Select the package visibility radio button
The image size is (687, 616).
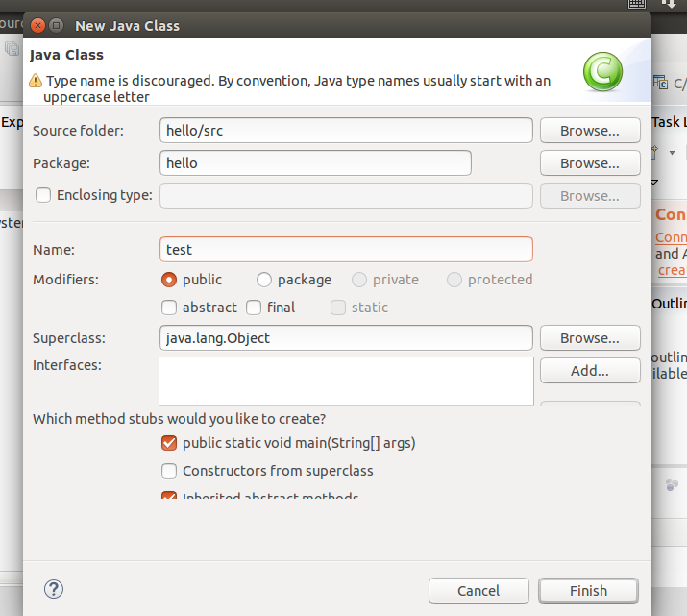coord(264,280)
